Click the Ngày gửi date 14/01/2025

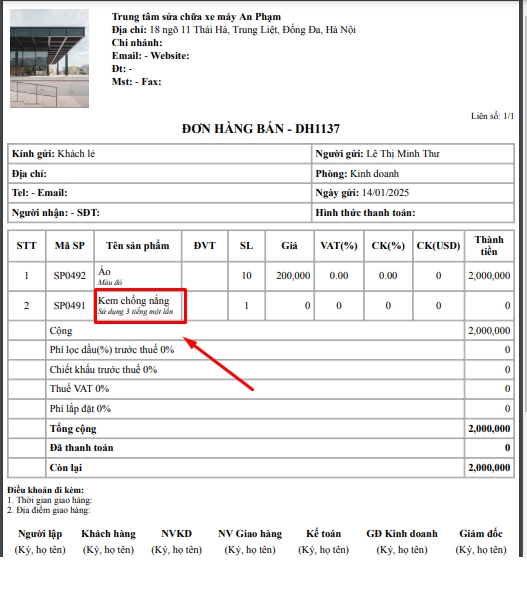[385, 192]
